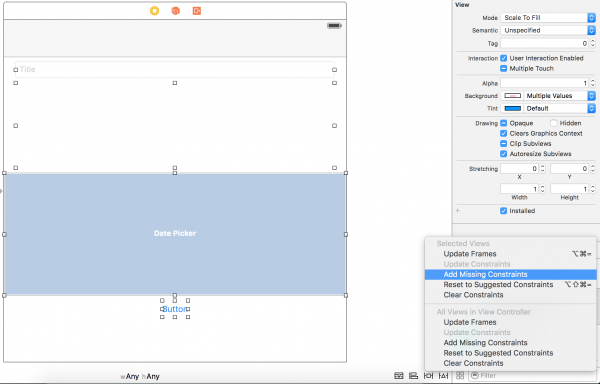Open the Tint Default dropdown
This screenshot has height=384, width=600.
click(x=559, y=109)
